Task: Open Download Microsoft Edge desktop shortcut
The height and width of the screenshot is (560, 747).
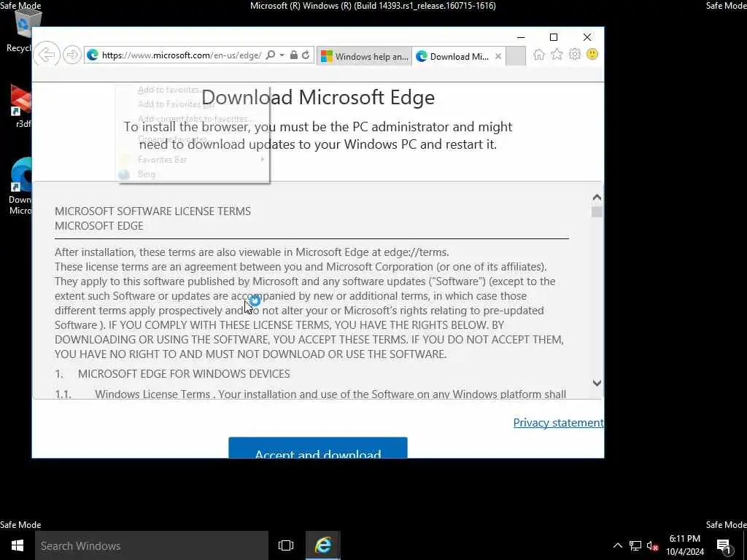Action: (20, 186)
